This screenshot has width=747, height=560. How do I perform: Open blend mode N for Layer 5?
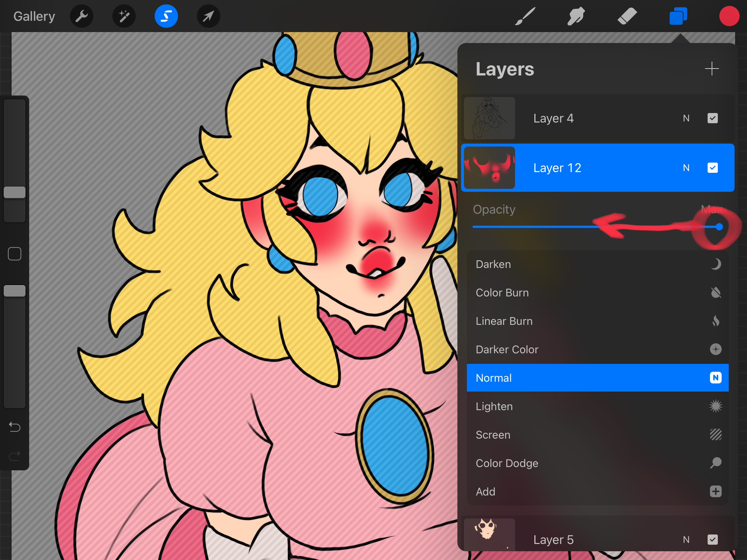(686, 540)
